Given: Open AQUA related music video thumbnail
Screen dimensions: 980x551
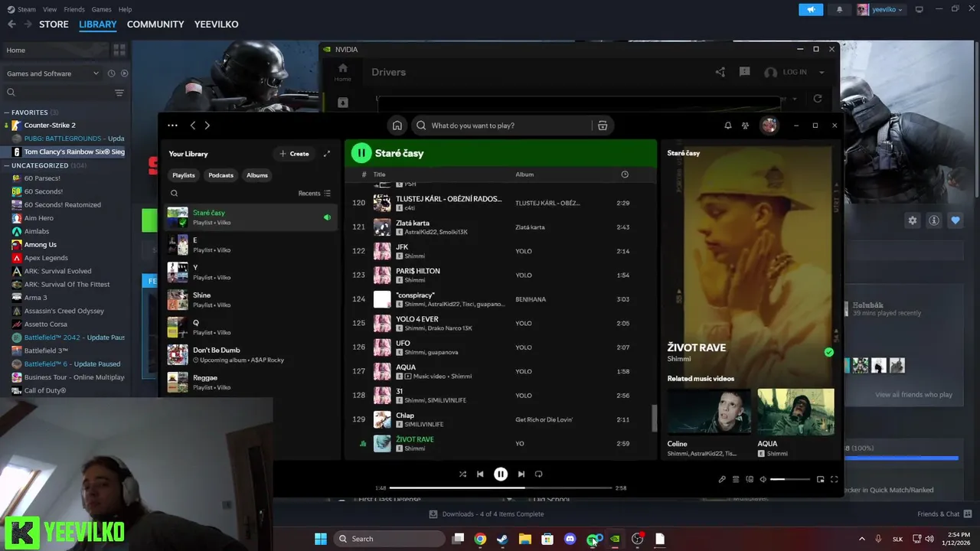Looking at the screenshot, I should [x=795, y=412].
